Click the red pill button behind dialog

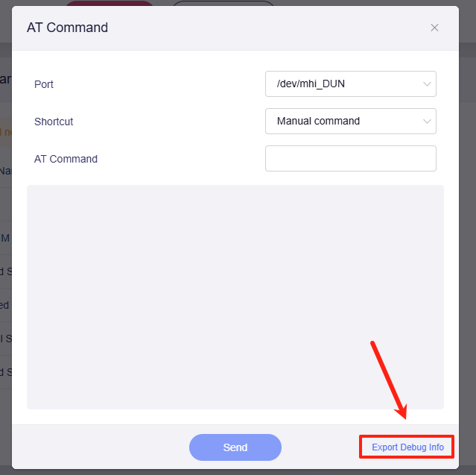[x=109, y=4]
